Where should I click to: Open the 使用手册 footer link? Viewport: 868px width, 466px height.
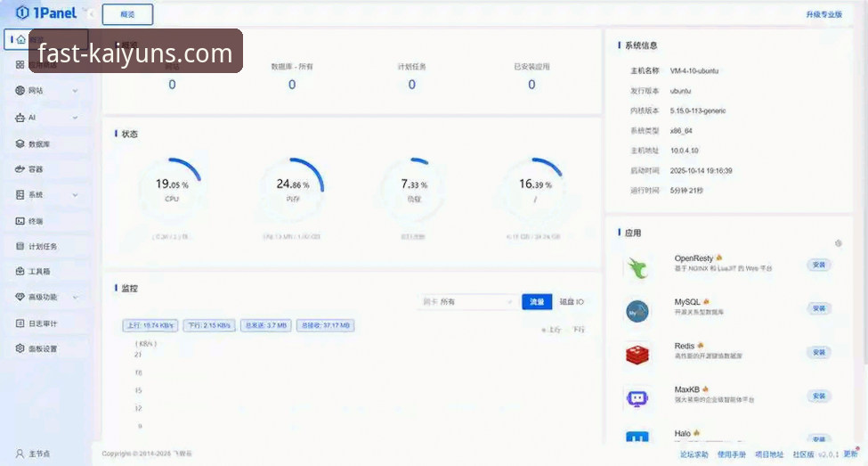(731, 454)
